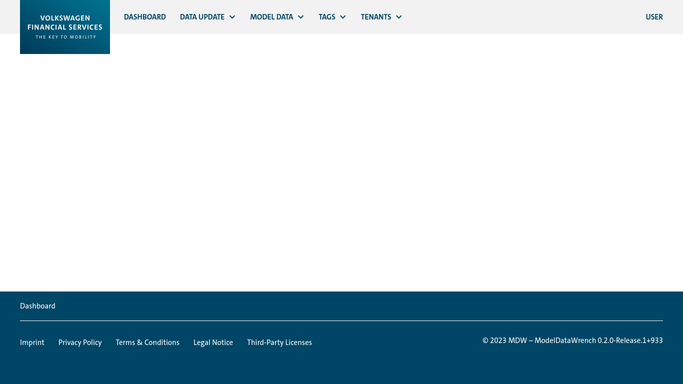Click the Volkswagen Financial Services logo

pos(65,27)
